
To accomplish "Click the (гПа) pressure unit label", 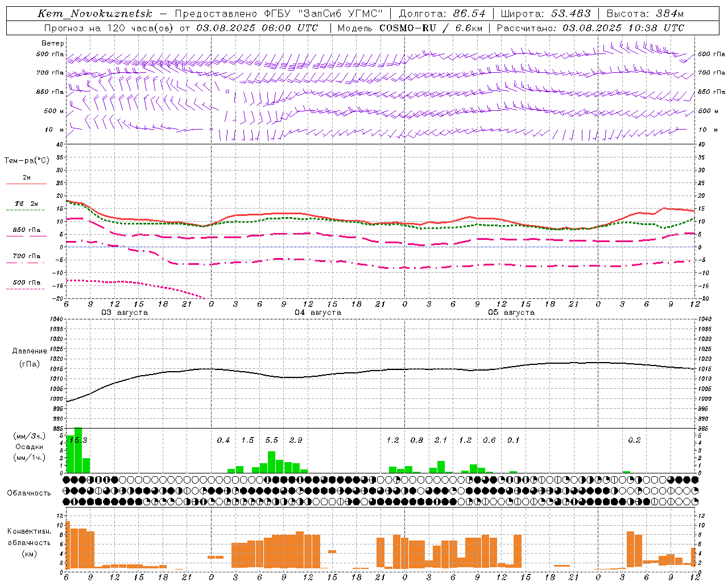I will coord(30,364).
